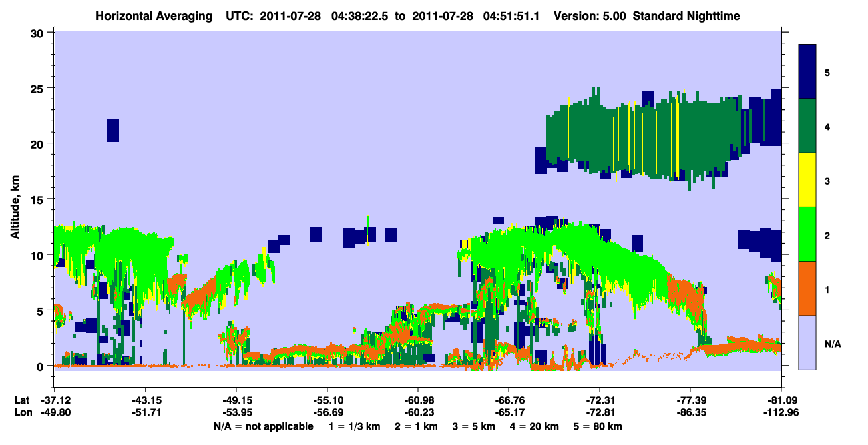
Task: Click the latitude value '-81.09'
Action: point(781,400)
